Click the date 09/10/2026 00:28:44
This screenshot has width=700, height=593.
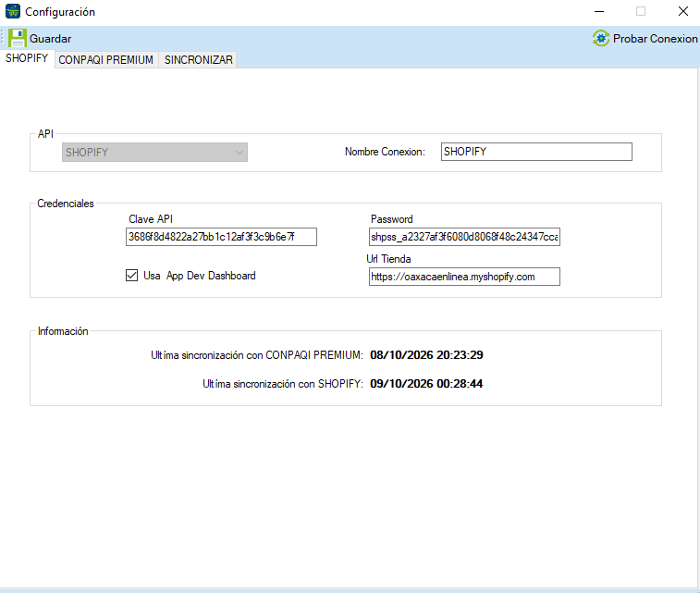426,384
